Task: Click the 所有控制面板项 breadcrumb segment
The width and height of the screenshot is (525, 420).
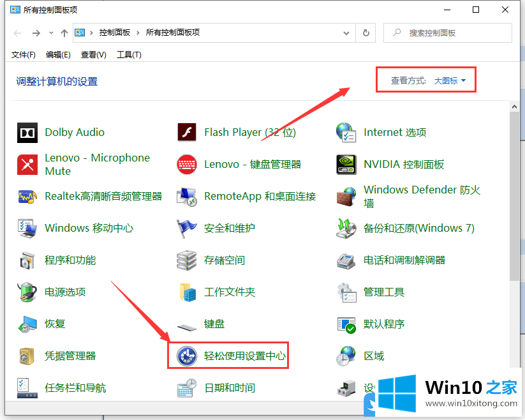Action: pos(173,33)
